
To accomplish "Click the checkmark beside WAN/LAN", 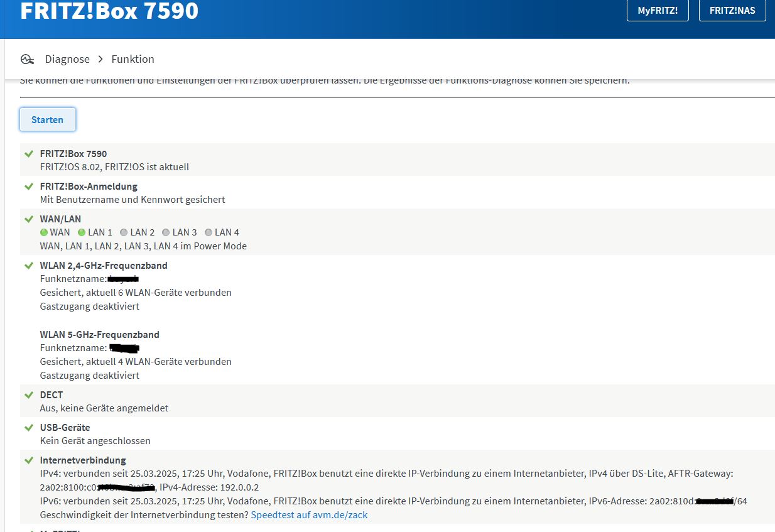I will click(x=28, y=219).
